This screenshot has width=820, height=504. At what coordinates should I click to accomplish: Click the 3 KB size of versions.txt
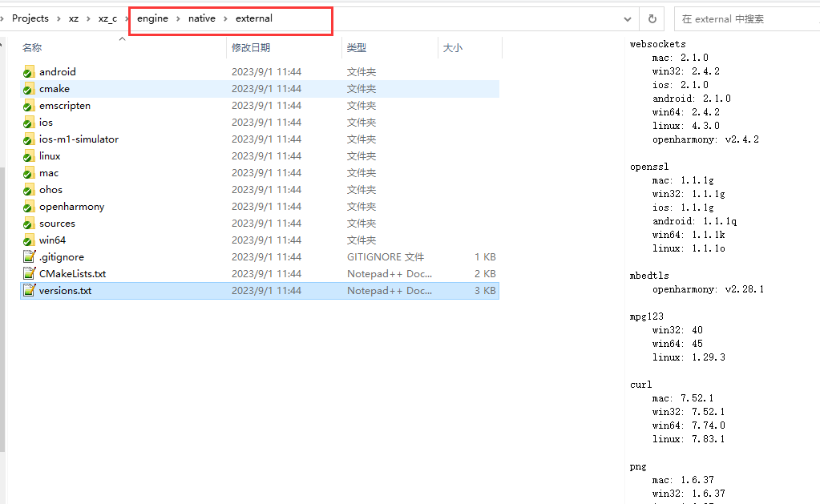click(x=485, y=291)
